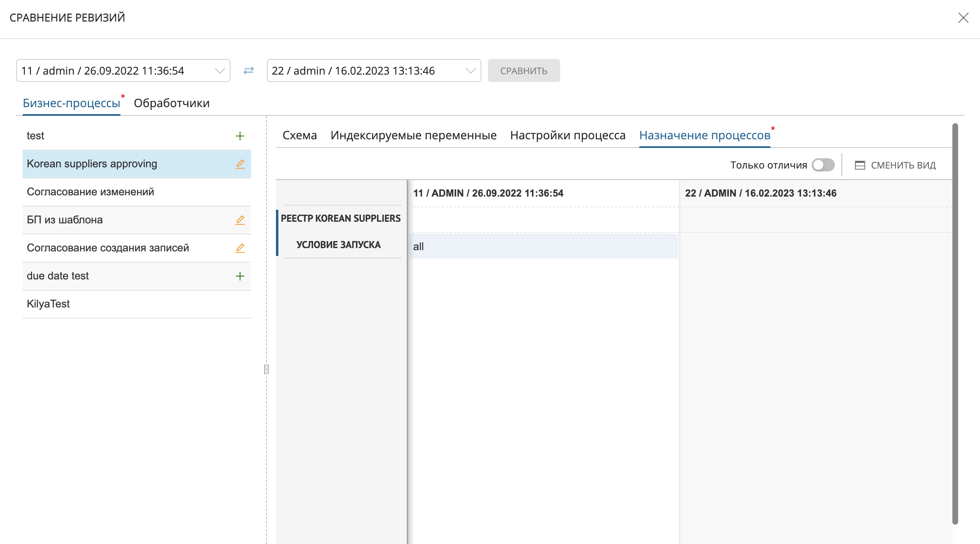
Task: Click the edit icon for Согласование создания записей
Action: pos(240,248)
